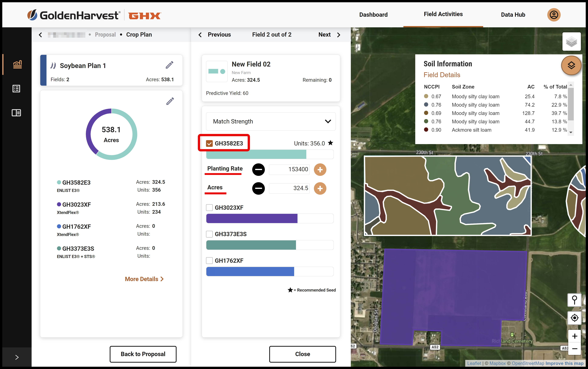Click the GH3373E3S green match strength bar
This screenshot has height=369, width=588.
tap(270, 245)
